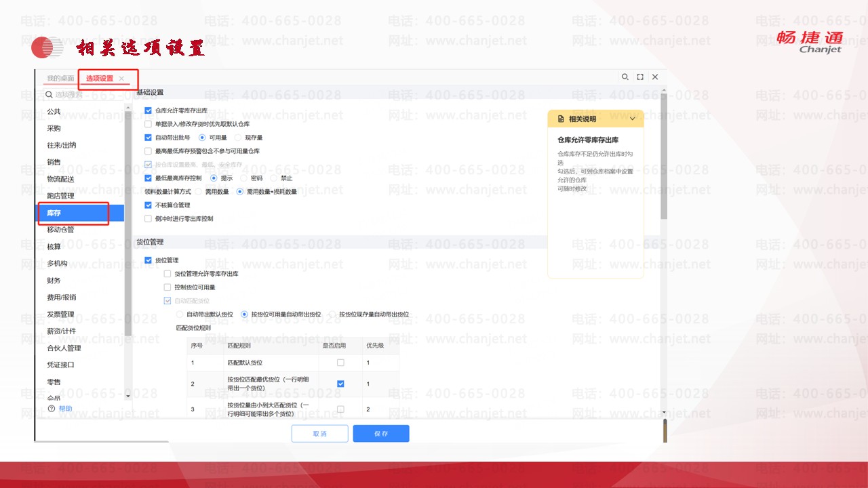Collapse the 相关说明 panel chevron
This screenshot has width=868, height=488.
click(633, 119)
